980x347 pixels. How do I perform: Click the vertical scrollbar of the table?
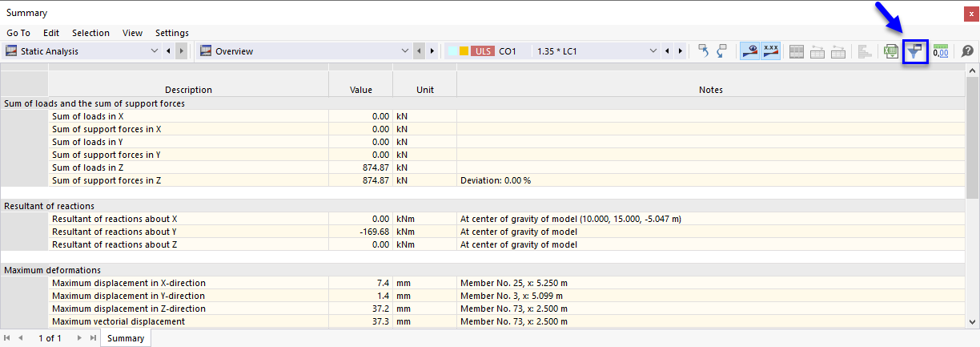point(972,136)
